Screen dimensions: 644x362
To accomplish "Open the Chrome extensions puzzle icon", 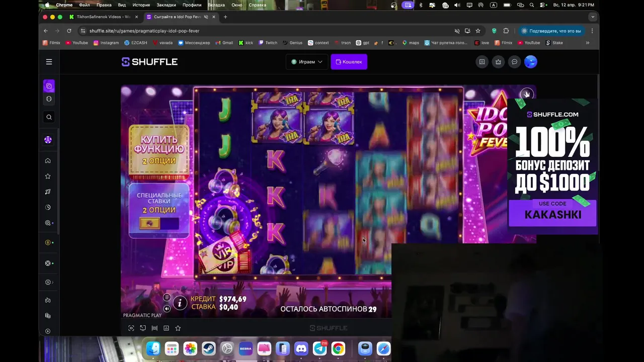I will (506, 31).
